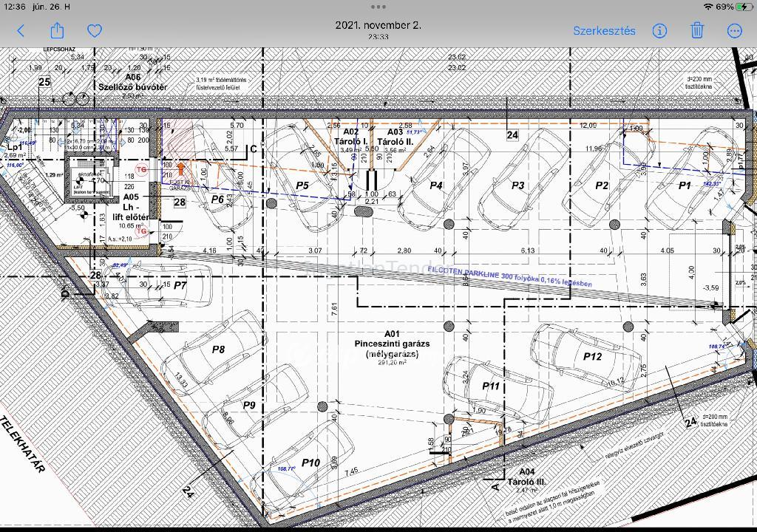Tap the 2021. november 2. date title
The height and width of the screenshot is (532, 757).
[x=378, y=25]
